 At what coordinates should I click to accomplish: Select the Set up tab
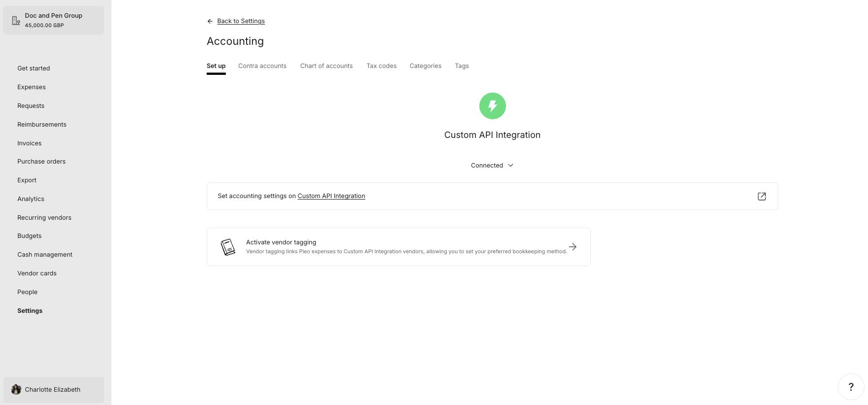pyautogui.click(x=216, y=66)
